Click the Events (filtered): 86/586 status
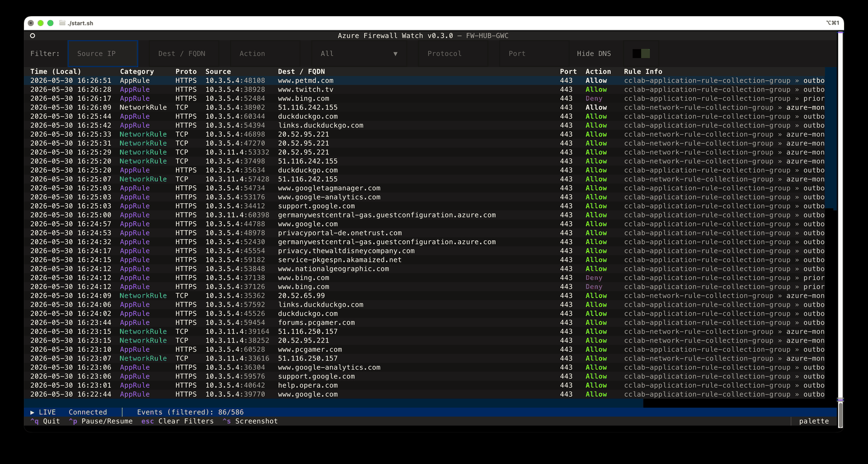Viewport: 868px width, 464px height. [190, 413]
